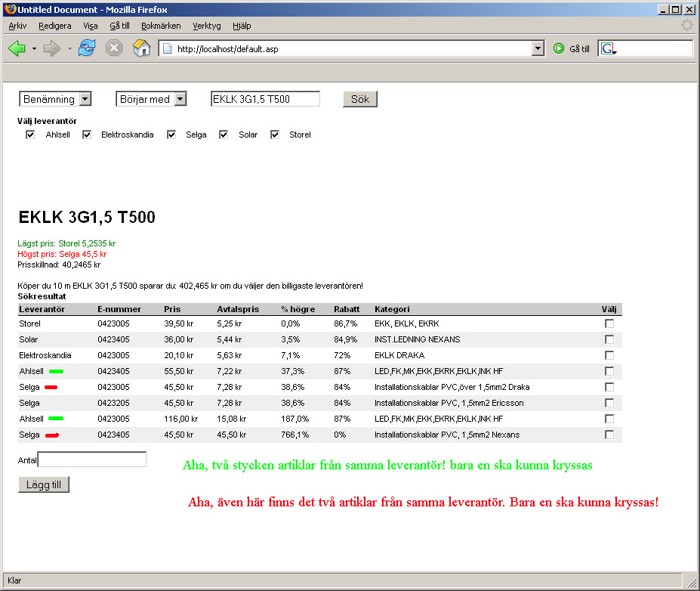Image resolution: width=700 pixels, height=591 pixels.
Task: Click the Antal quantity input field
Action: pos(92,459)
